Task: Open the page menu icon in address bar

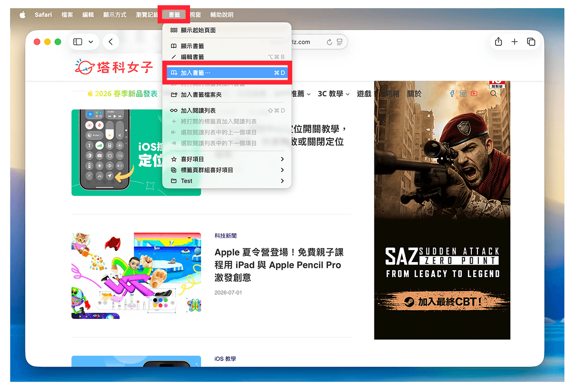Action: tap(340, 42)
